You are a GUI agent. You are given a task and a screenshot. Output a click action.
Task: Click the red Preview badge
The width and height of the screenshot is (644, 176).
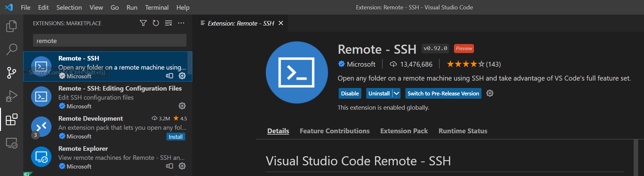(x=464, y=48)
